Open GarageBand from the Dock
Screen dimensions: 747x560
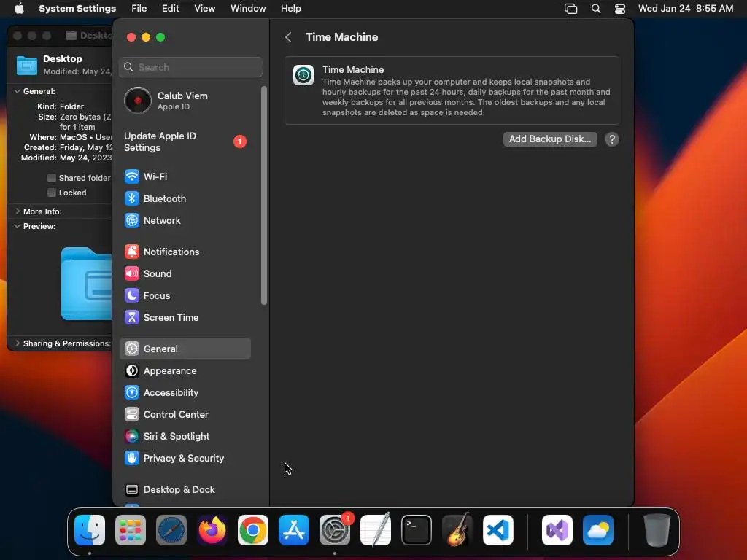pyautogui.click(x=457, y=530)
